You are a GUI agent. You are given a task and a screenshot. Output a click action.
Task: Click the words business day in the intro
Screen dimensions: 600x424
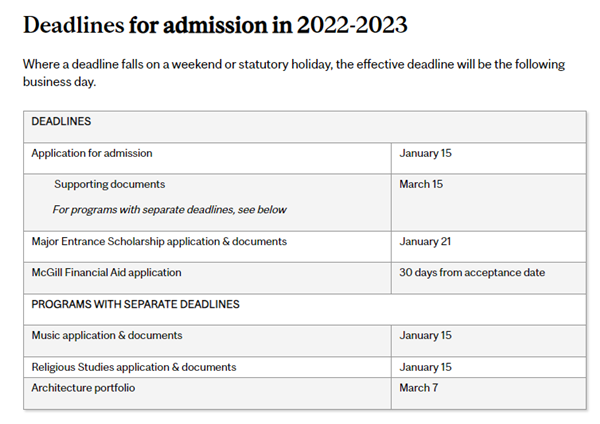pyautogui.click(x=59, y=82)
